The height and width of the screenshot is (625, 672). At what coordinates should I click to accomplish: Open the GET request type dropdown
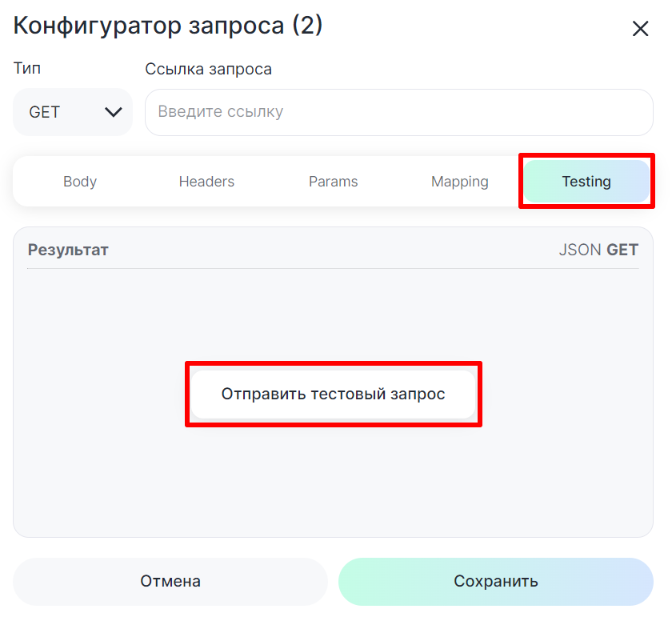point(72,112)
